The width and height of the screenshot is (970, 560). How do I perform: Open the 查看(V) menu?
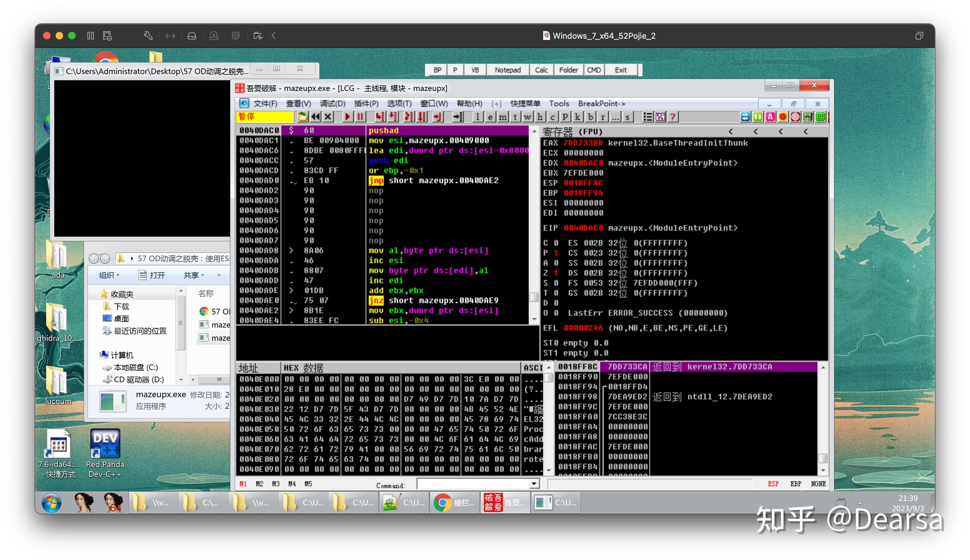[298, 103]
